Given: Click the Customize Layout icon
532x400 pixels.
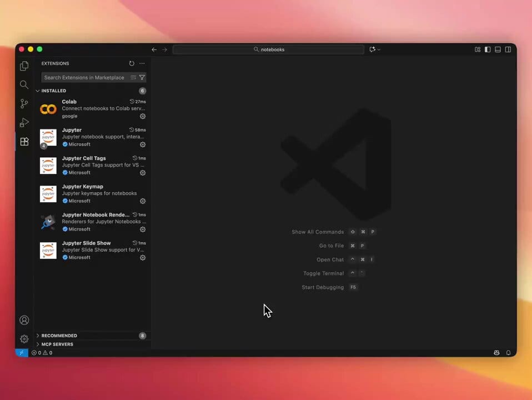Looking at the screenshot, I should 478,49.
